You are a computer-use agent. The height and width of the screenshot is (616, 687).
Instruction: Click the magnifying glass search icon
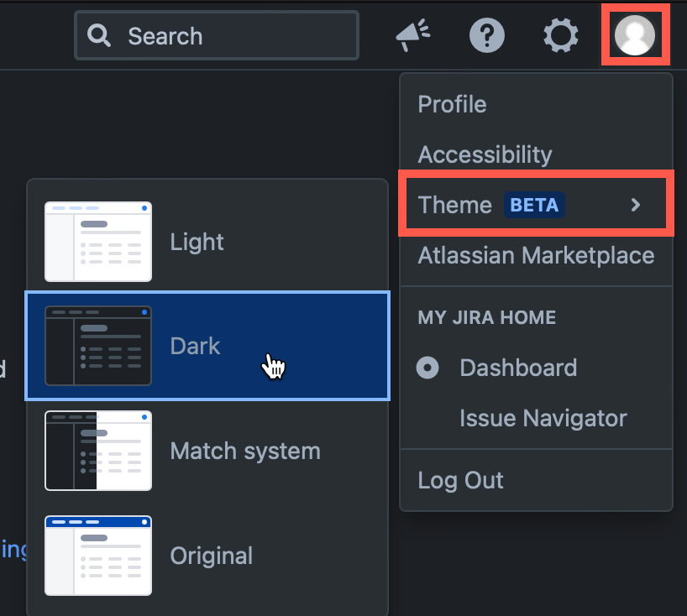click(99, 35)
